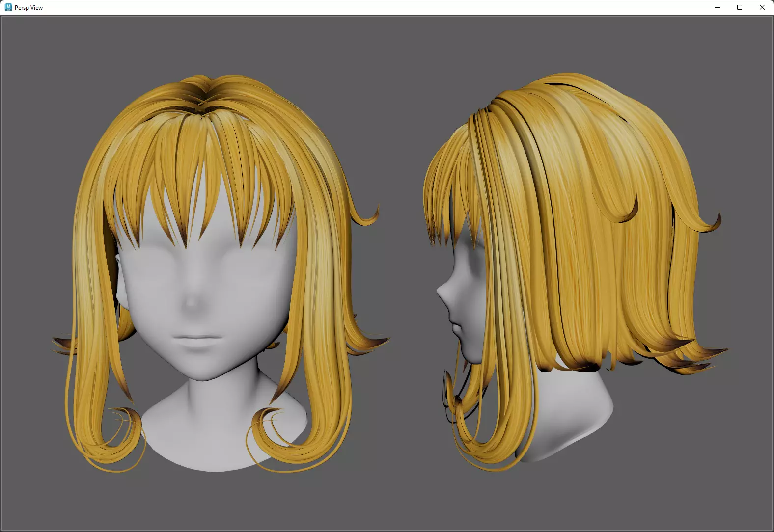Minimize the Persp View window

pyautogui.click(x=718, y=7)
